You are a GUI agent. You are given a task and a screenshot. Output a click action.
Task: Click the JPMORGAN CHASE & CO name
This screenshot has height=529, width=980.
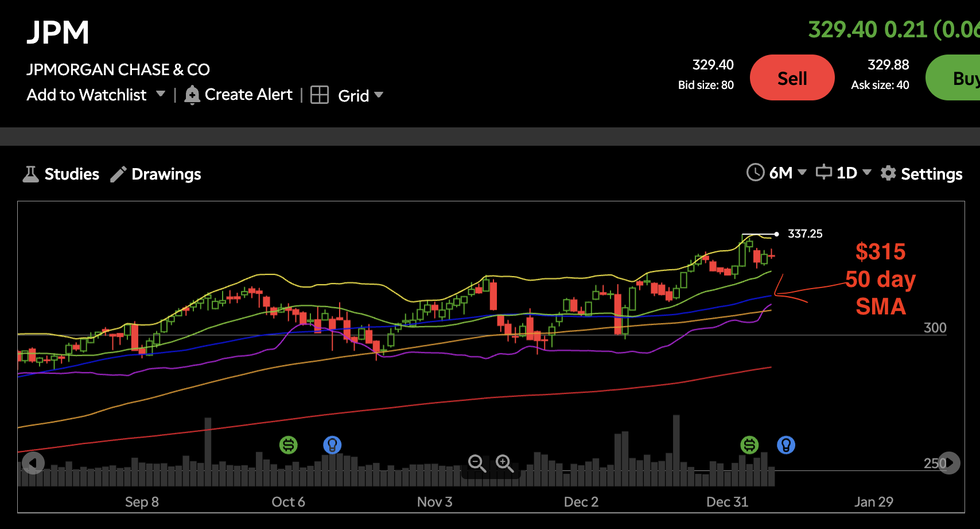point(118,69)
